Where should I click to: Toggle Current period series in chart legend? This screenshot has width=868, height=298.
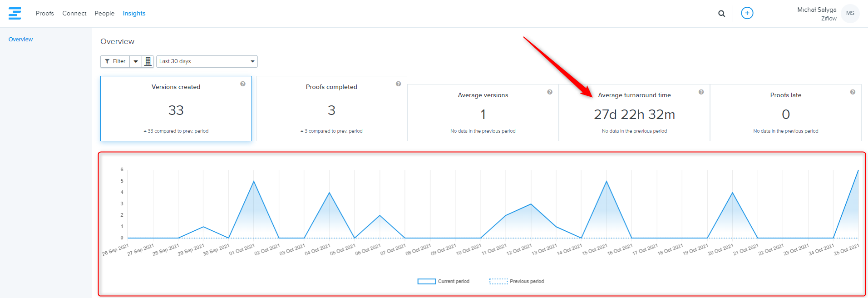(x=444, y=282)
